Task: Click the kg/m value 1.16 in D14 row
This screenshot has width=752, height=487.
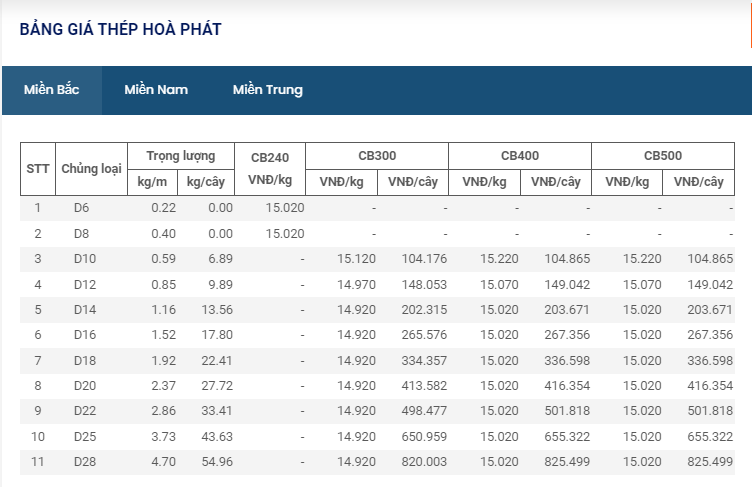Action: 164,309
